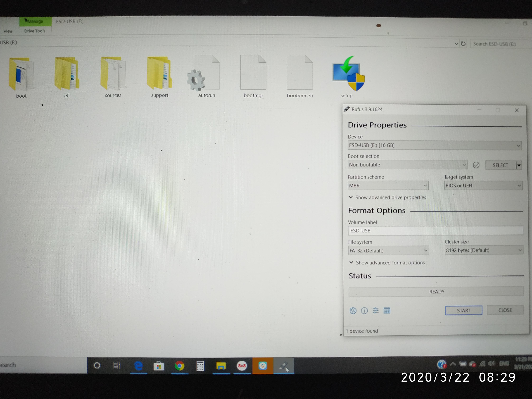Switch to File Explorer on taskbar
Screen dimensions: 532x399
click(221, 366)
